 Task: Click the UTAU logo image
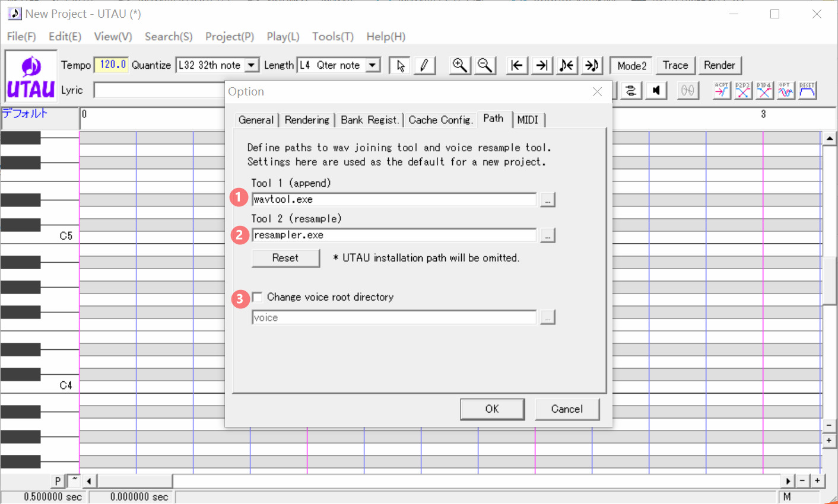coord(31,77)
